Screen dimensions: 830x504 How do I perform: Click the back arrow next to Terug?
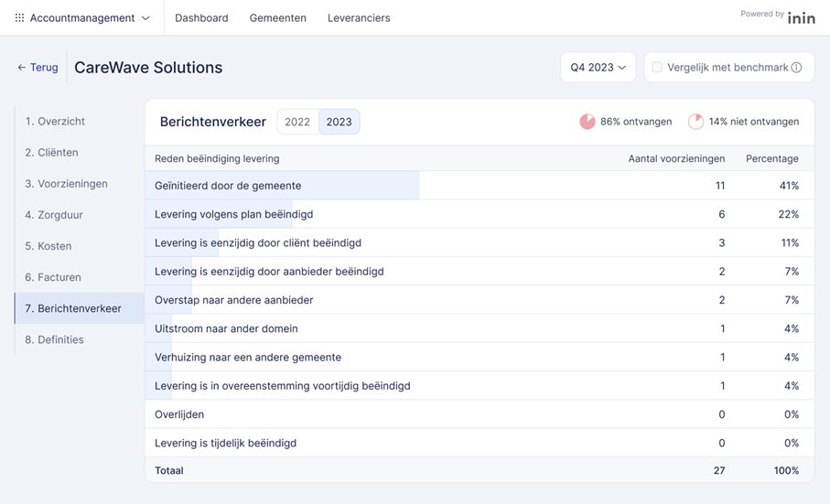22,68
